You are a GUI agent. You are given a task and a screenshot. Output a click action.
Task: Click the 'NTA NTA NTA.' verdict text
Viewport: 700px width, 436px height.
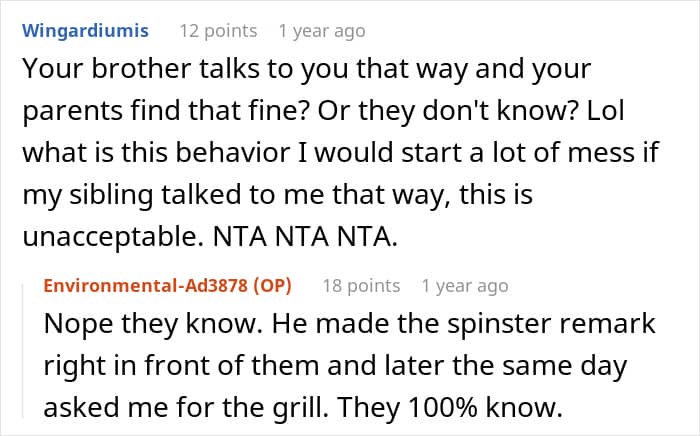305,237
